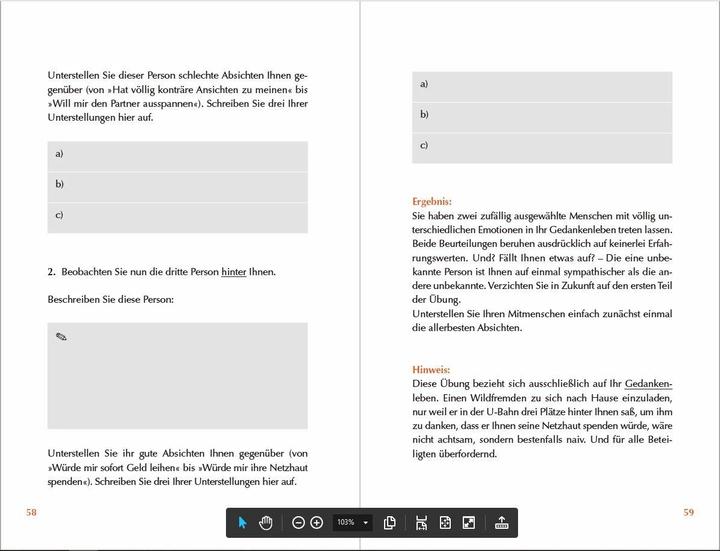The image size is (720, 551).
Task: Select the arrow selection tool
Action: tap(242, 522)
